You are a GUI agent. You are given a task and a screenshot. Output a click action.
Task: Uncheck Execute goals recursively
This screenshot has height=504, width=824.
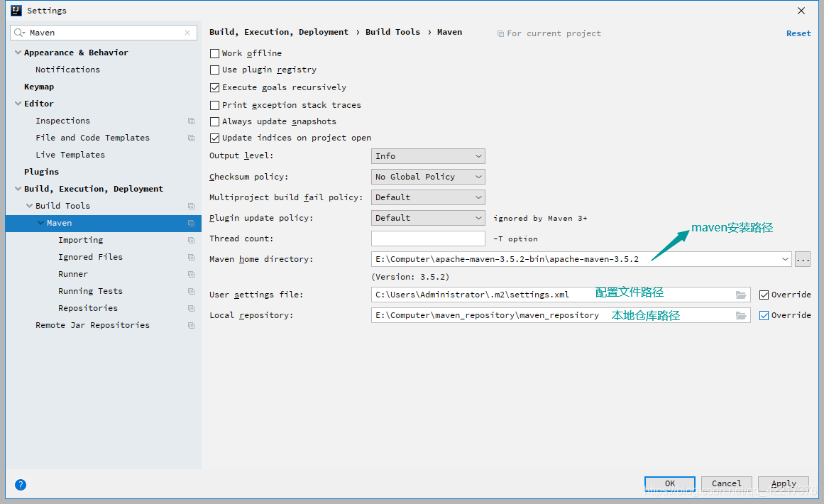pyautogui.click(x=214, y=87)
